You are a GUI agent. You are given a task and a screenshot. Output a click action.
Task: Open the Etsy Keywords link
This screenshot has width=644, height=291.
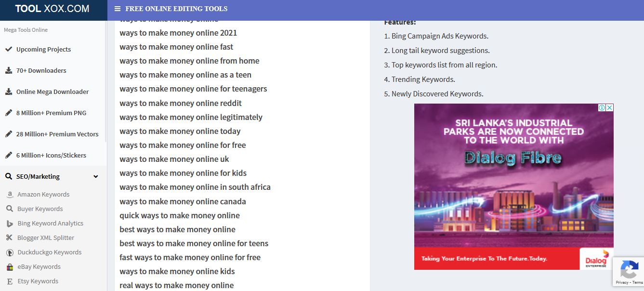point(38,281)
